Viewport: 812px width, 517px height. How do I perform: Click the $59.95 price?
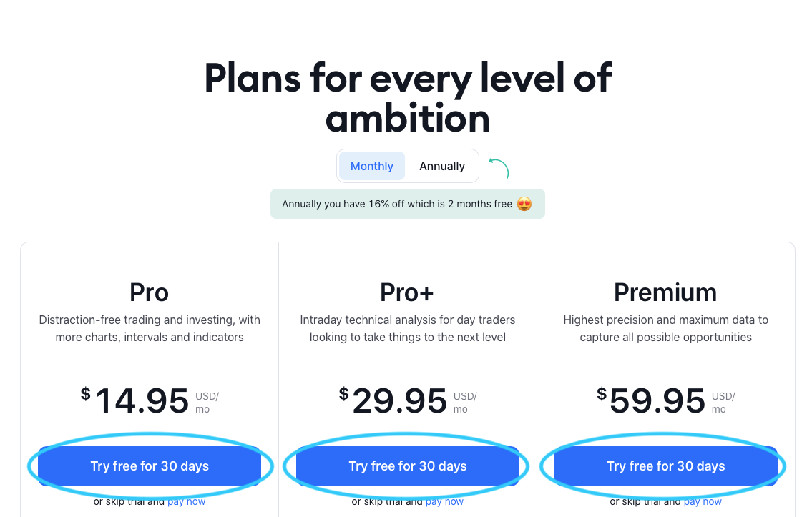pos(657,401)
